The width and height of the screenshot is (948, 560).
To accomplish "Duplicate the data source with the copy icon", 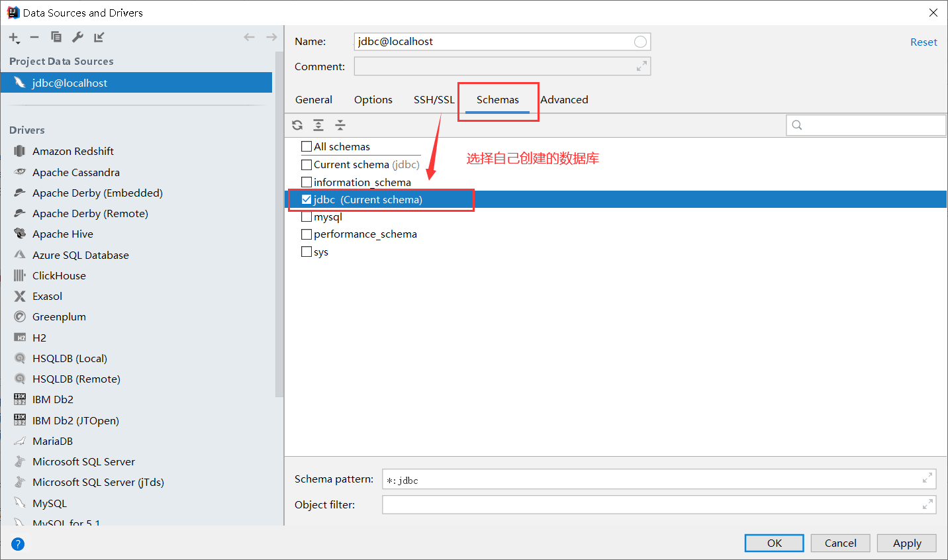I will point(56,38).
